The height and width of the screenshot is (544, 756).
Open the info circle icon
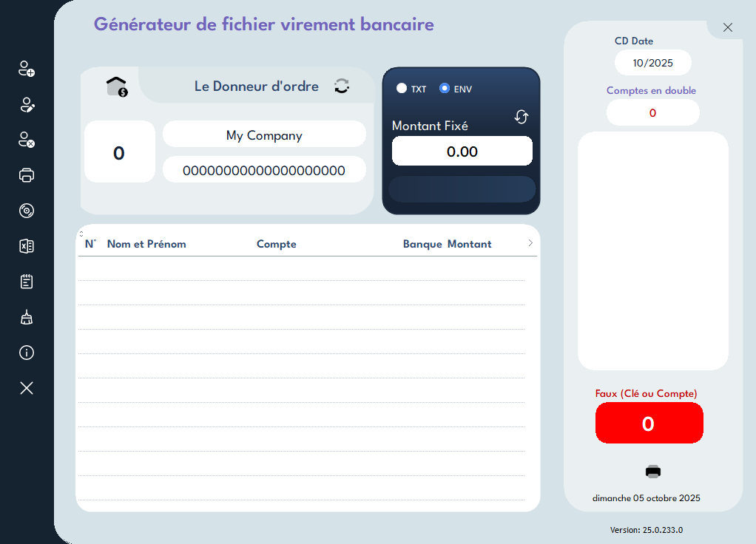27,353
